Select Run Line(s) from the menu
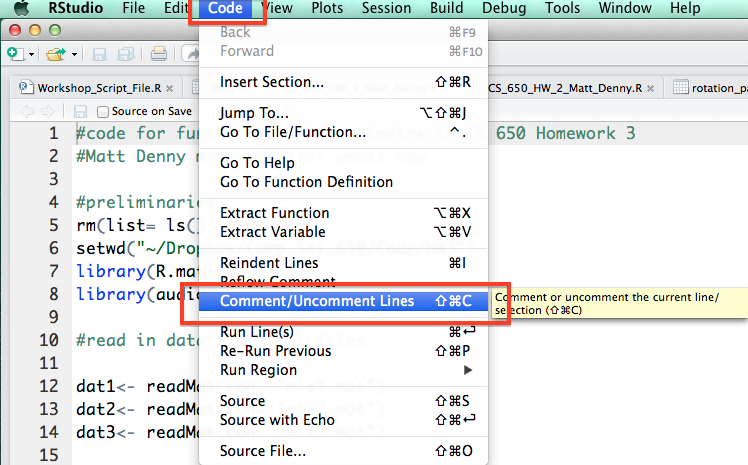748x465 pixels. pyautogui.click(x=343, y=331)
